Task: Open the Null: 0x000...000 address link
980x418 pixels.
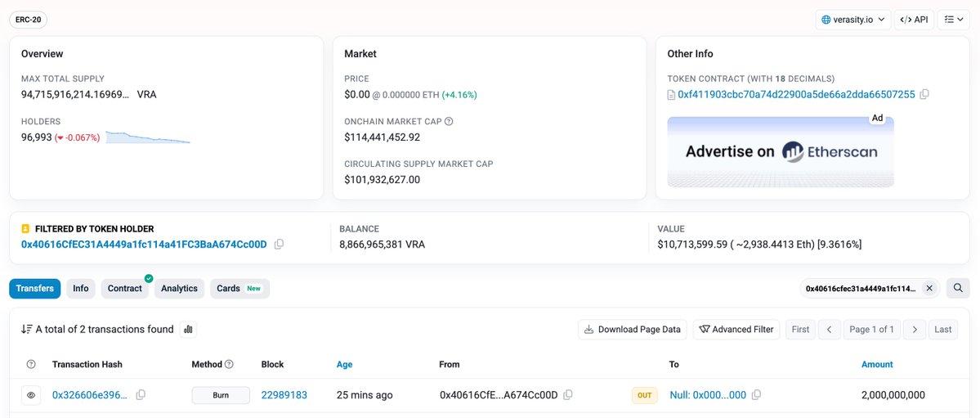Action: tap(708, 395)
